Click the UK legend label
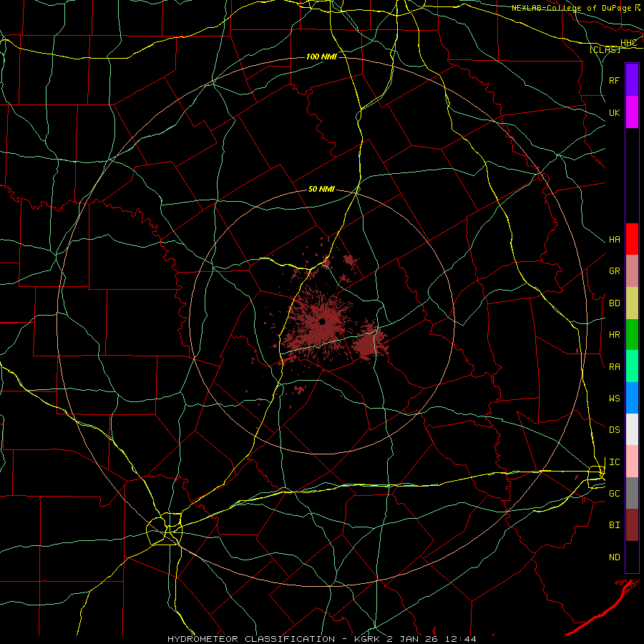The image size is (644, 644). coord(615,112)
